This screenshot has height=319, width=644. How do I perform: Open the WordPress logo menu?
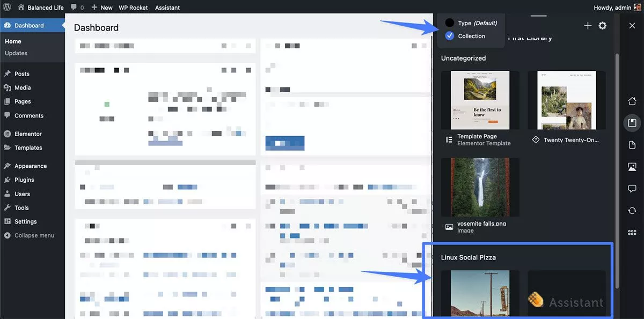click(6, 8)
